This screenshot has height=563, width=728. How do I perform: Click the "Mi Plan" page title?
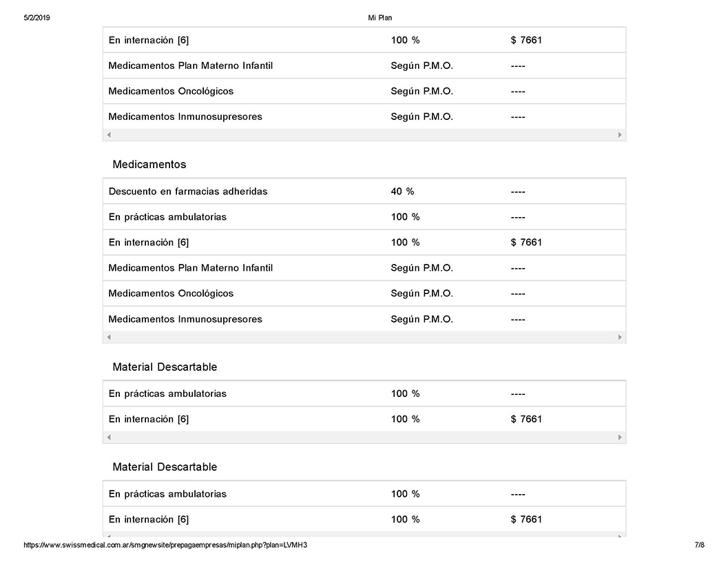click(x=380, y=18)
